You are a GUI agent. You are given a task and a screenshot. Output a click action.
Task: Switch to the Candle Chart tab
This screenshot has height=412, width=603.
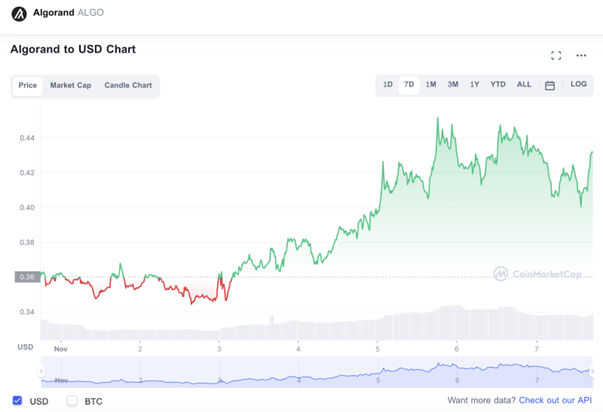click(x=128, y=85)
